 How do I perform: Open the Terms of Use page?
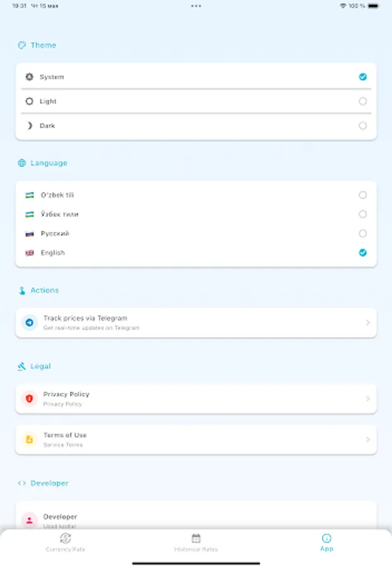pyautogui.click(x=196, y=439)
